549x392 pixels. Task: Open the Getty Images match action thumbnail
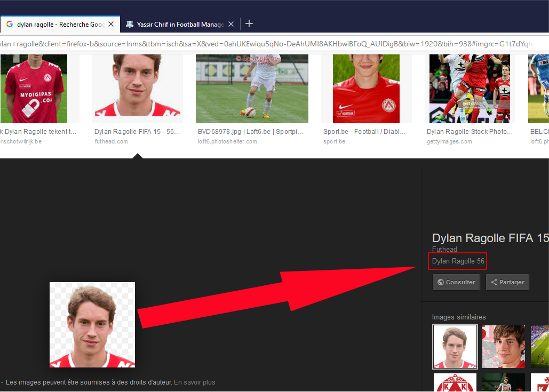(x=470, y=89)
